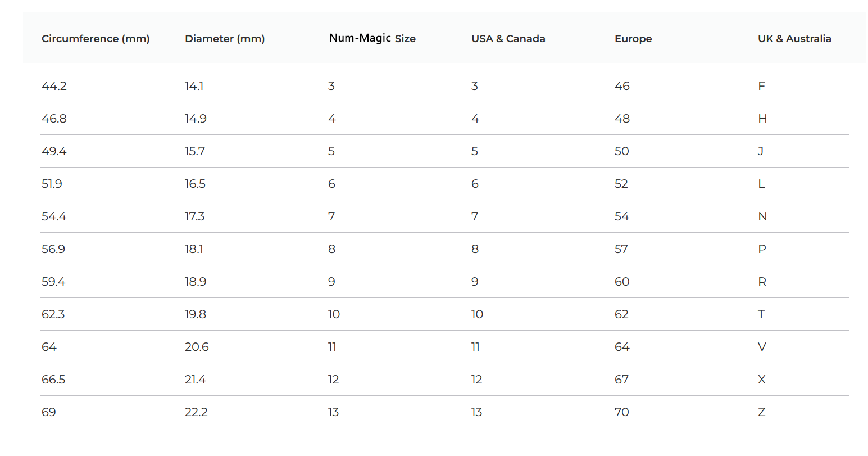Select the 56.9 circumference value
Screen dimensions: 868x456
[x=53, y=249]
